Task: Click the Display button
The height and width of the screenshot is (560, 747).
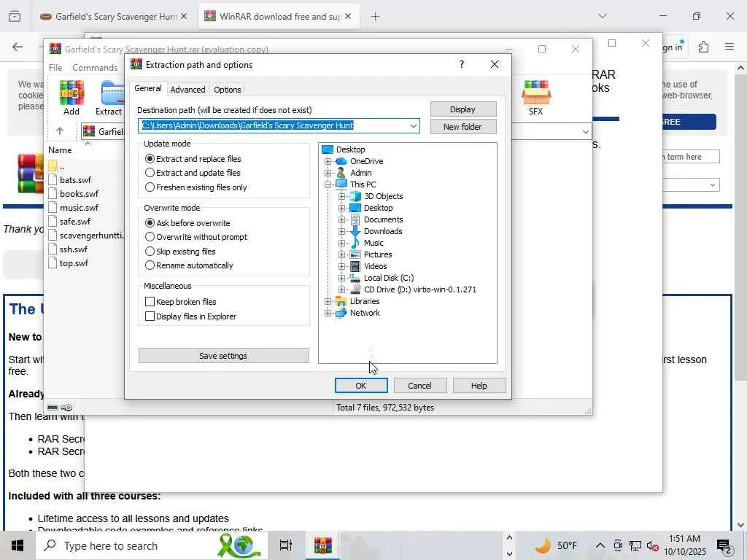Action: (463, 109)
